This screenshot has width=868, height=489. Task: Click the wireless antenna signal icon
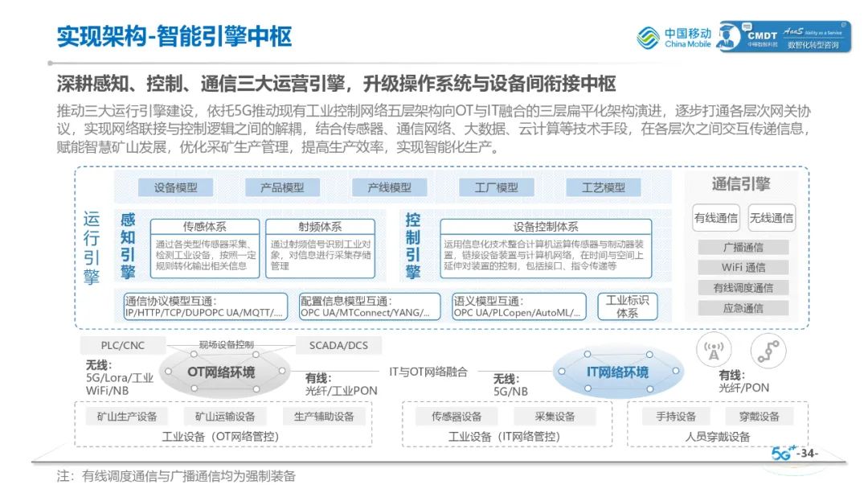click(712, 351)
